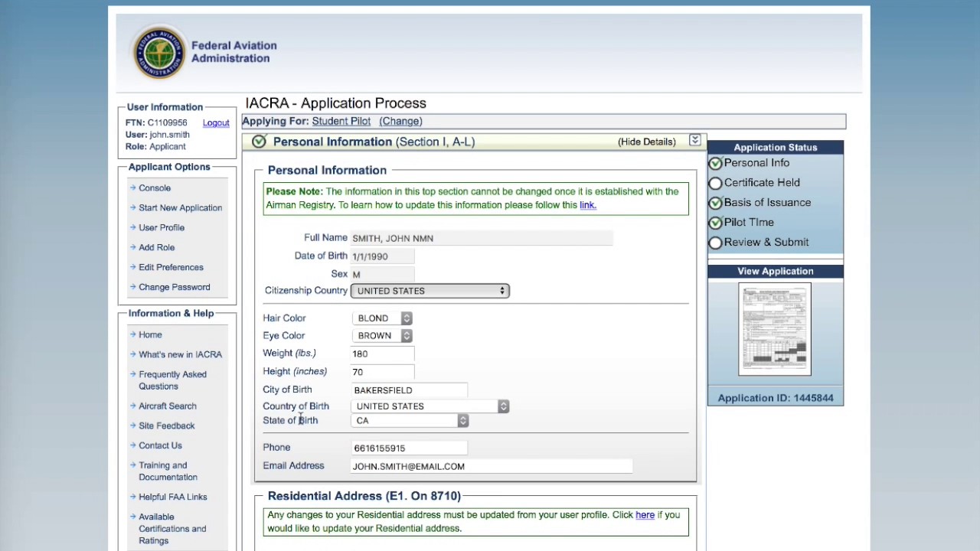Click the arrow bullet beside Contact Us
Screen dimensions: 980x551
(132, 445)
